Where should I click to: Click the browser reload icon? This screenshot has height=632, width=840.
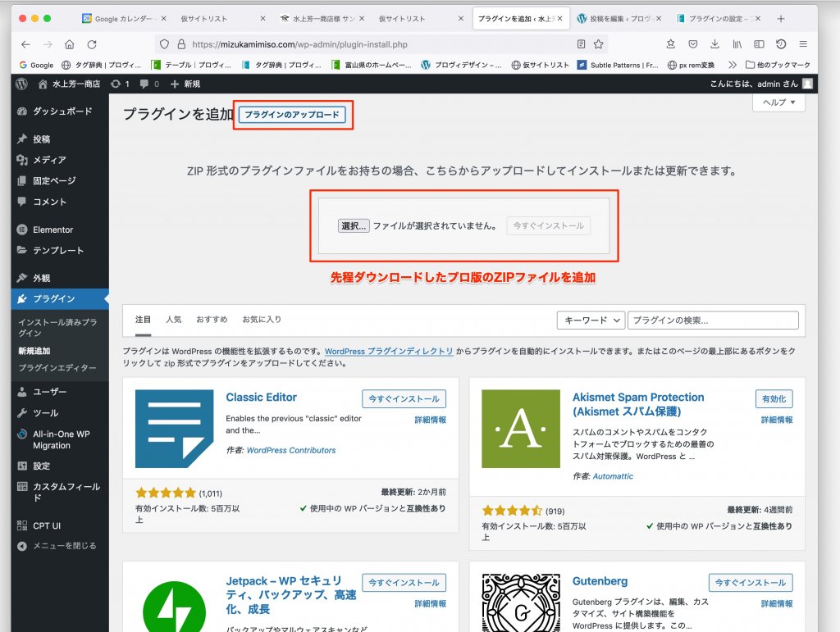tap(92, 44)
